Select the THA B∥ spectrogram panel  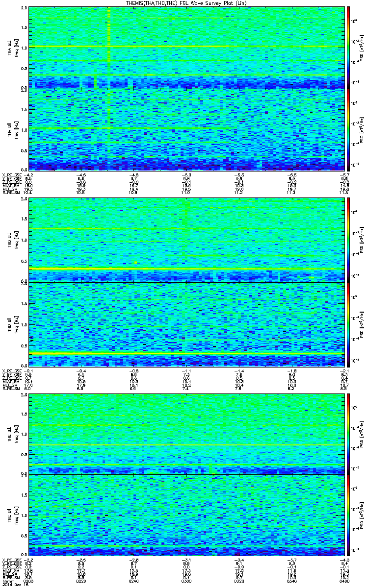tap(186, 129)
